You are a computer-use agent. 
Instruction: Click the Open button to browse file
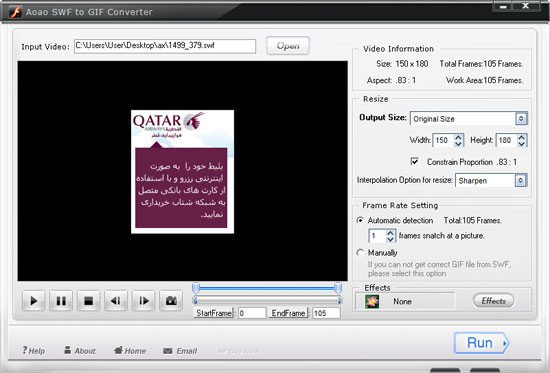pos(288,46)
